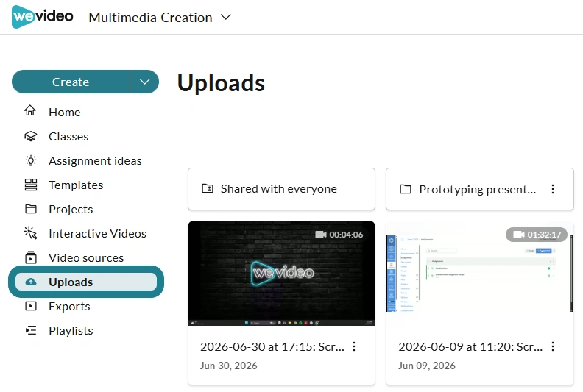
Task: Open Projects in sidebar
Action: (71, 209)
